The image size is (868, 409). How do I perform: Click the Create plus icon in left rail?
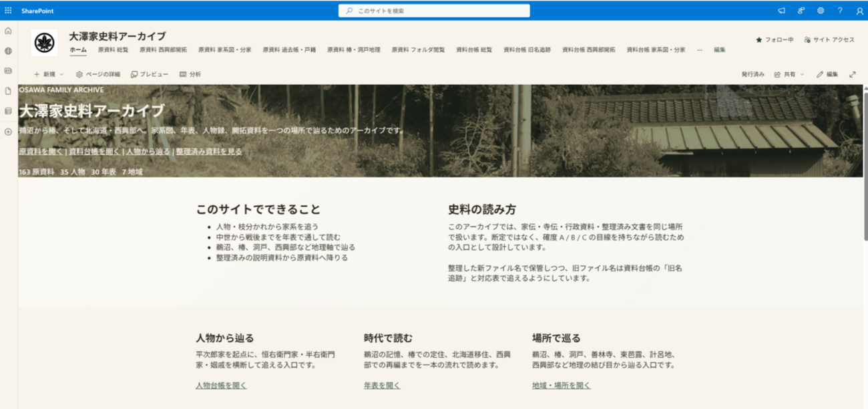(8, 132)
